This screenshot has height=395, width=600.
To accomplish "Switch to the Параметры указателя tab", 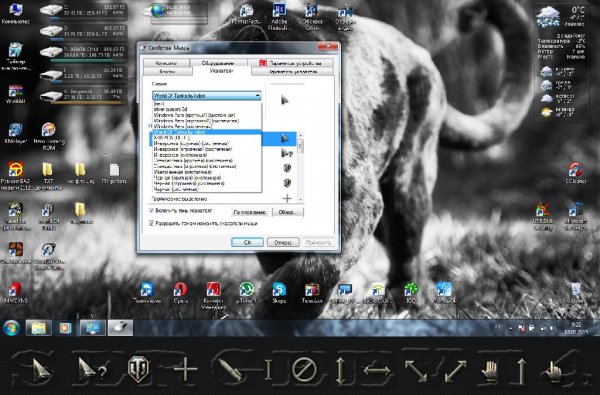I will click(x=293, y=72).
